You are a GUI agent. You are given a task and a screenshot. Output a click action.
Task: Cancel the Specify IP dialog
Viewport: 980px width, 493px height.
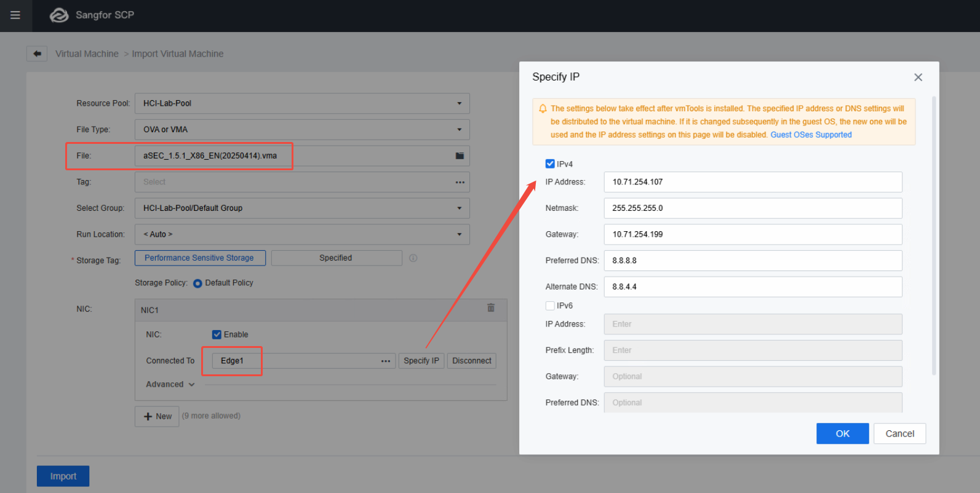[899, 433]
